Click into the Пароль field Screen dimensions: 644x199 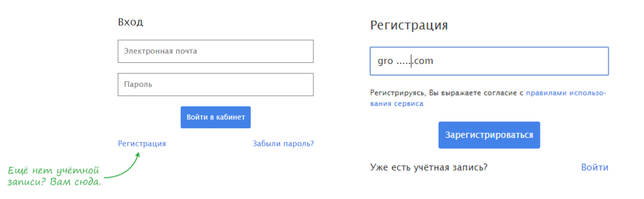[216, 85]
